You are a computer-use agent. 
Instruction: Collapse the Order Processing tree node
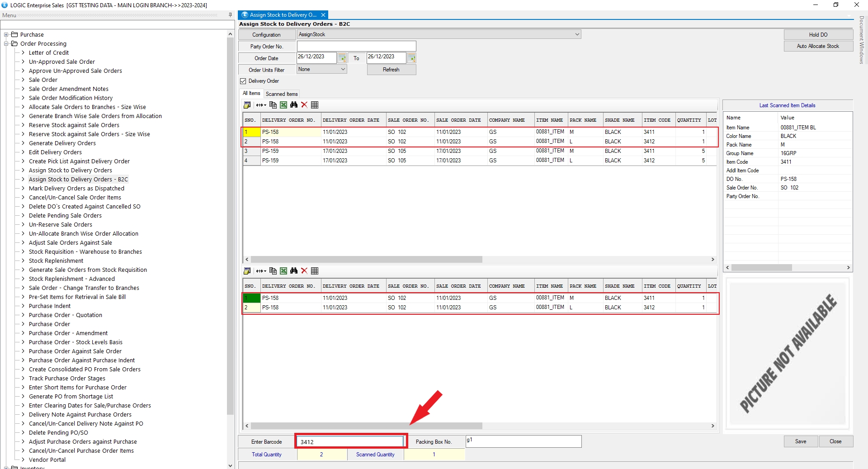click(6, 44)
